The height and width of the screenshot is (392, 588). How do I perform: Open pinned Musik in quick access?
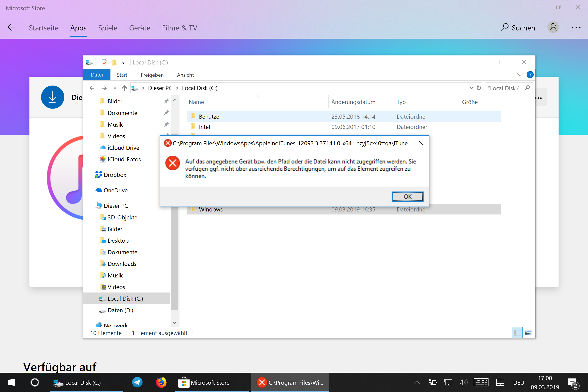click(x=115, y=124)
